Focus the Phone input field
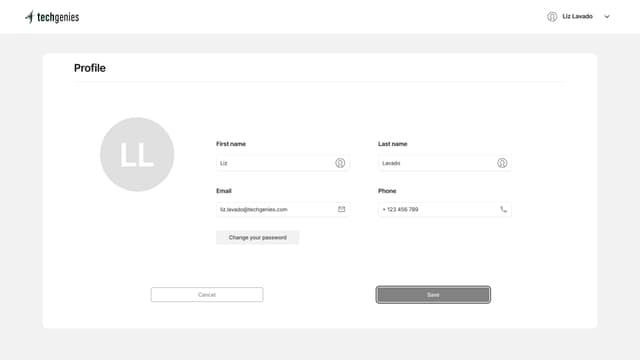Screen dimensions: 640x360 (x=444, y=209)
